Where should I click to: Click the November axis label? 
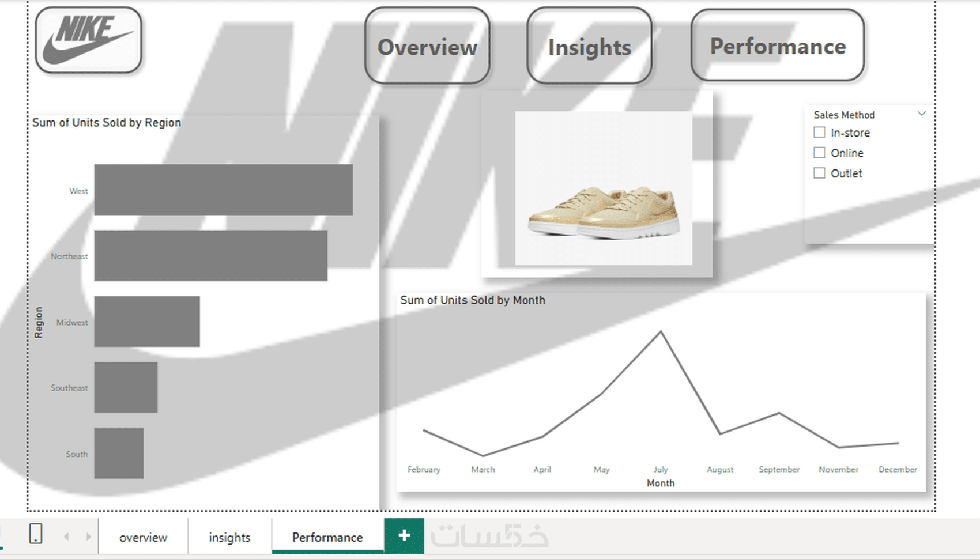[839, 470]
